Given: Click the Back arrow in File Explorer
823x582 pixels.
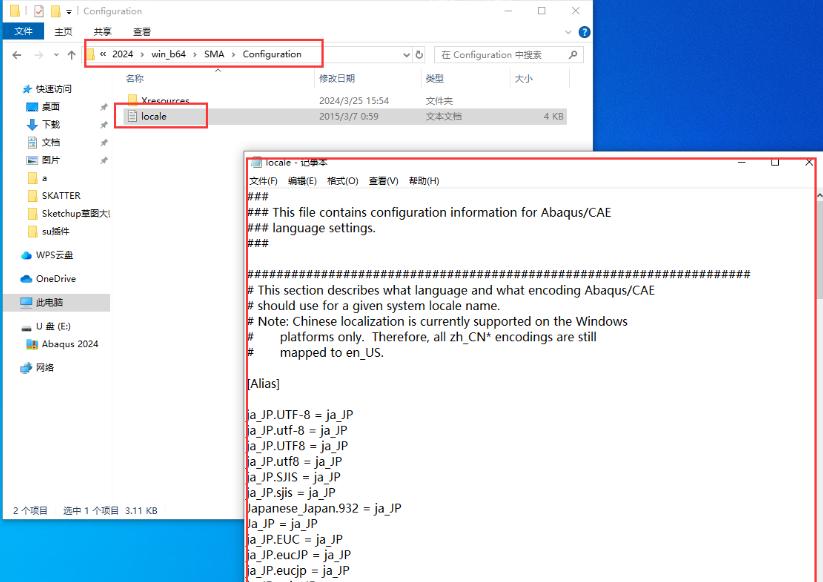Looking at the screenshot, I should [x=17, y=55].
